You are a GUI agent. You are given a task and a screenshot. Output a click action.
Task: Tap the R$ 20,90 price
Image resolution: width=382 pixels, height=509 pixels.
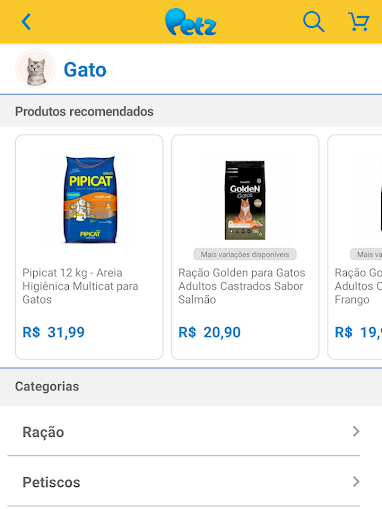click(209, 332)
